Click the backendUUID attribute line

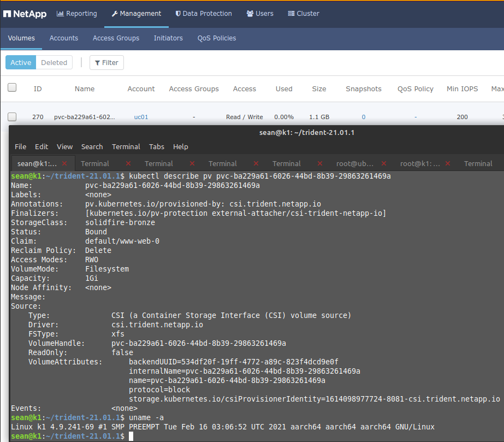234,362
